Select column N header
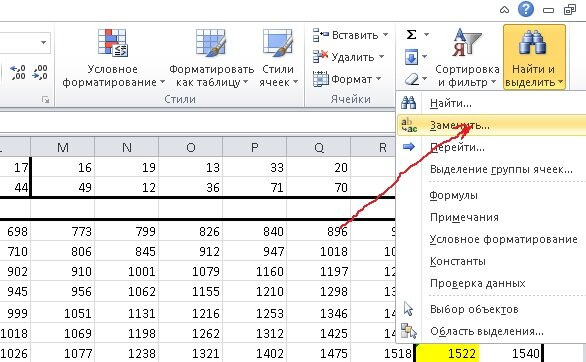The image size is (586, 362). click(127, 148)
